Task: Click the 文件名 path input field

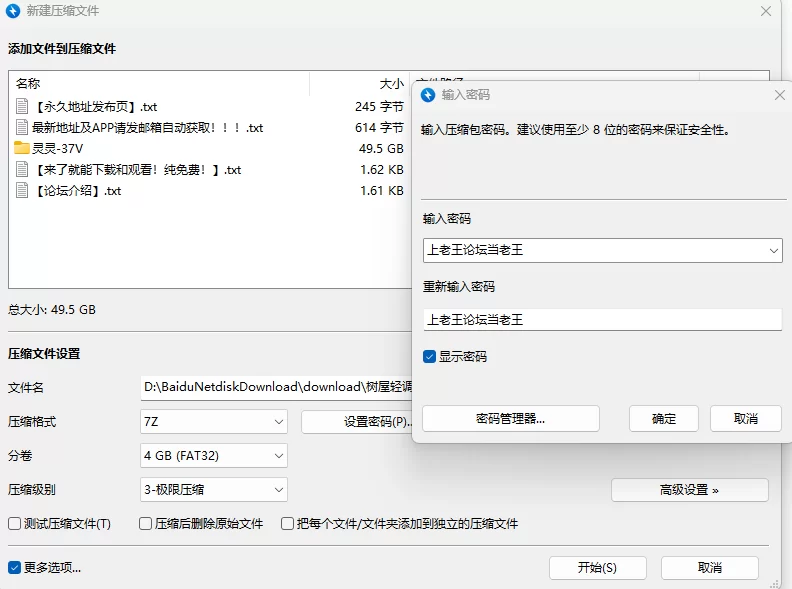Action: tap(276, 387)
